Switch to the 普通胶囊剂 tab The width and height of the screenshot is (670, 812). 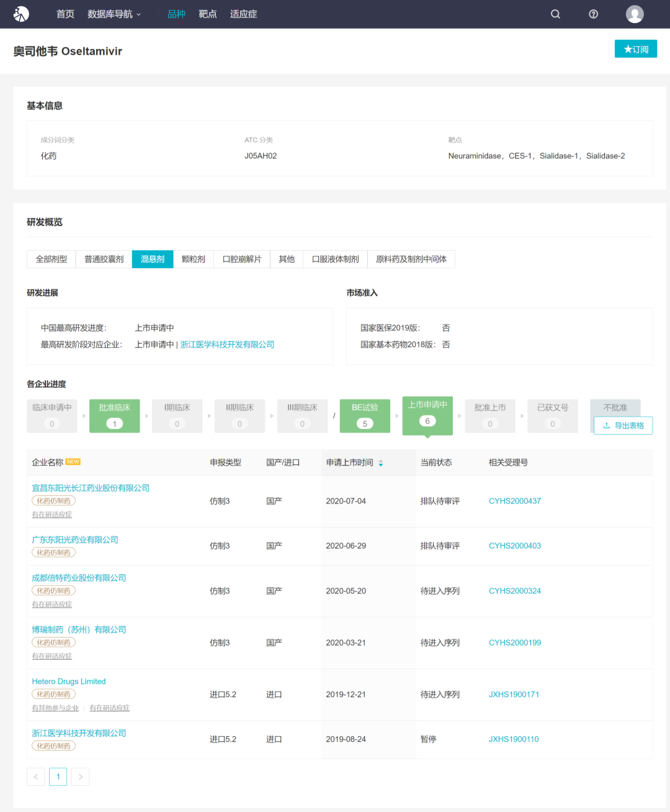(104, 259)
